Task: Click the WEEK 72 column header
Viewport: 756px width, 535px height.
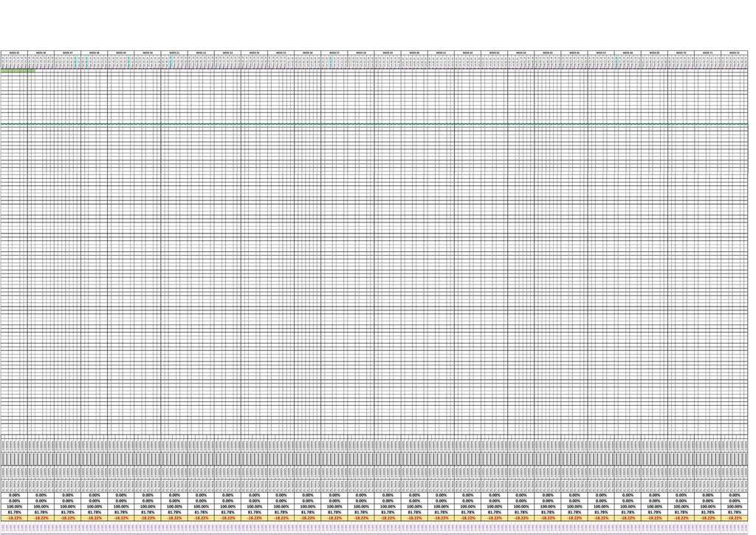Action: 735,52
